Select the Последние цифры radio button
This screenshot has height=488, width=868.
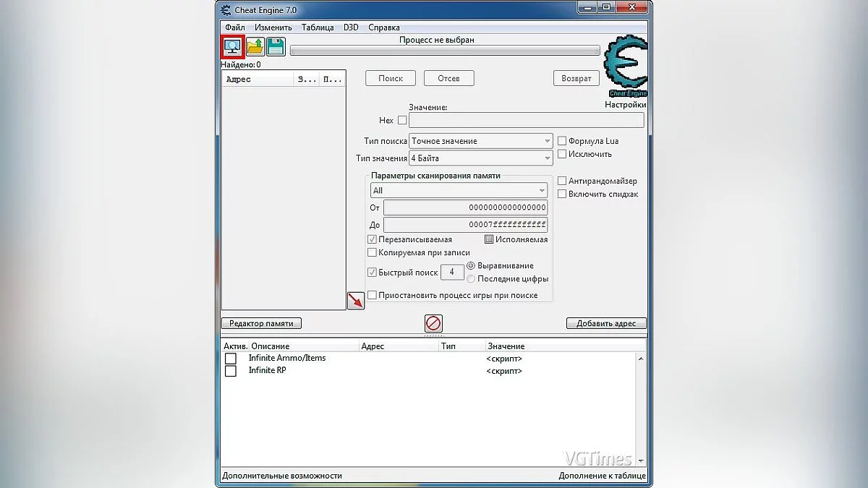coord(471,278)
